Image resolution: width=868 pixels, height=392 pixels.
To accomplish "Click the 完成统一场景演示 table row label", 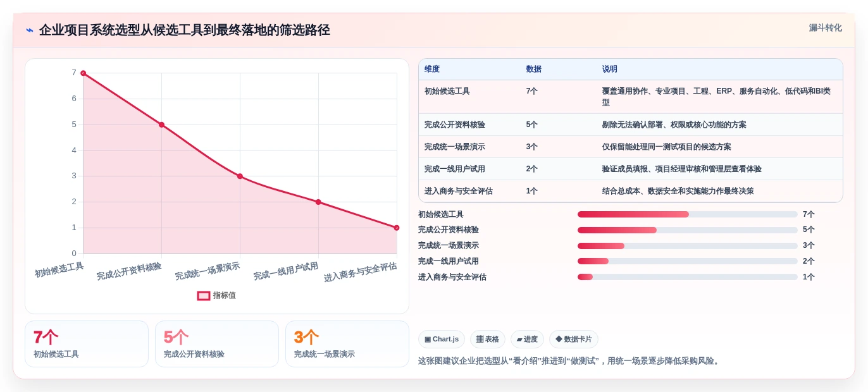I will pos(455,147).
